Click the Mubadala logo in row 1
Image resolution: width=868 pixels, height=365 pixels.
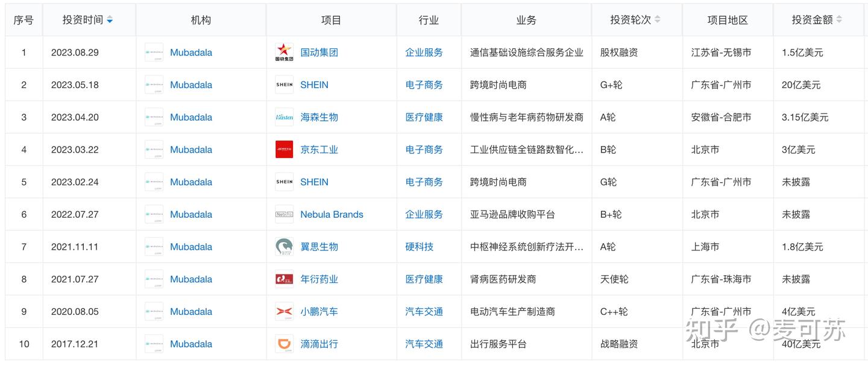pyautogui.click(x=154, y=52)
